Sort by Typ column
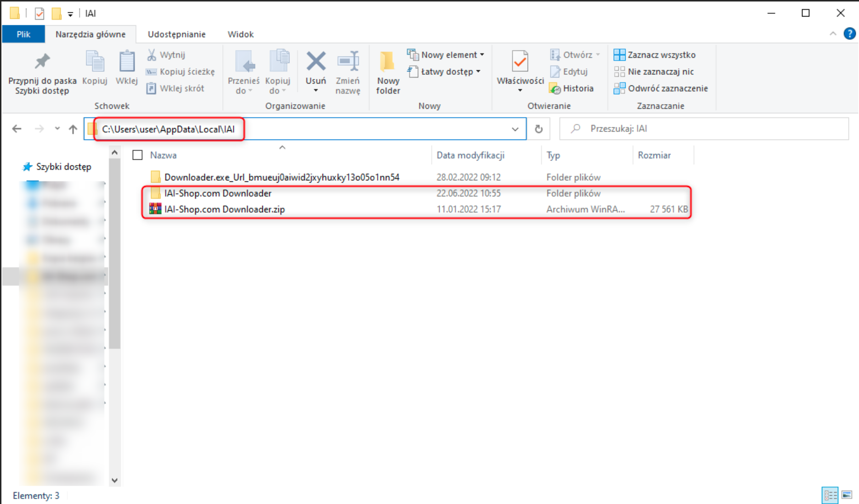This screenshot has height=504, width=859. tap(553, 155)
